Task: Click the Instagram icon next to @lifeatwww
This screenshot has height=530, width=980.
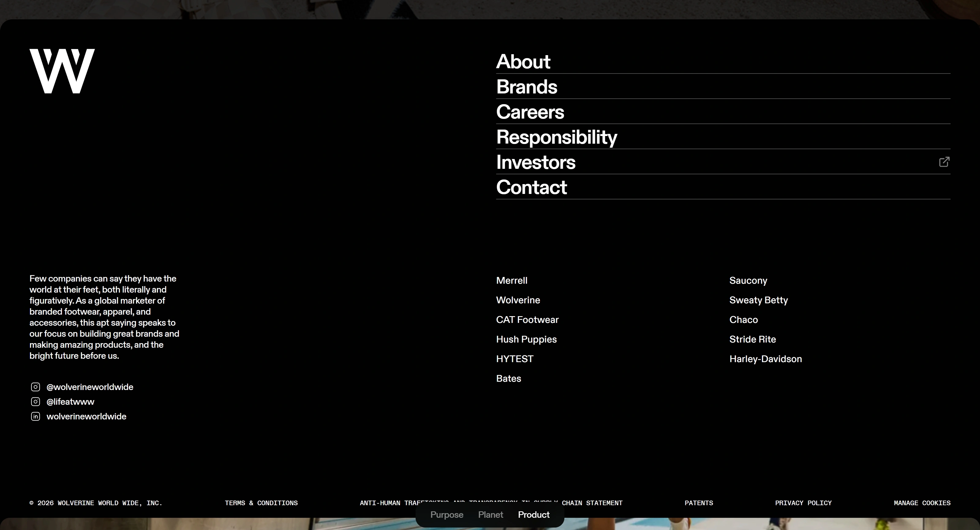Action: [x=36, y=402]
